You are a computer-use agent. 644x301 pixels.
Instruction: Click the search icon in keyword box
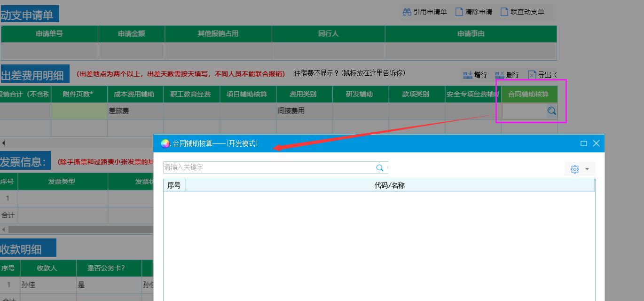coord(380,168)
